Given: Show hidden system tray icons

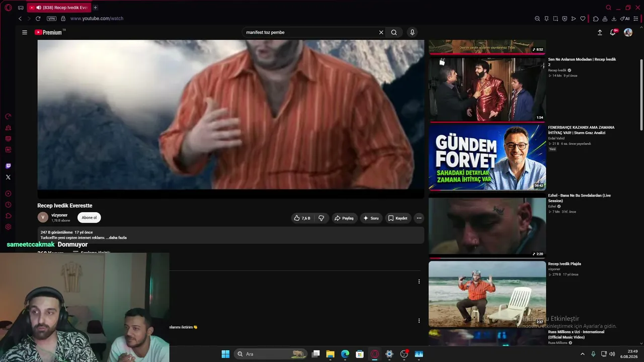Looking at the screenshot, I should 583,354.
